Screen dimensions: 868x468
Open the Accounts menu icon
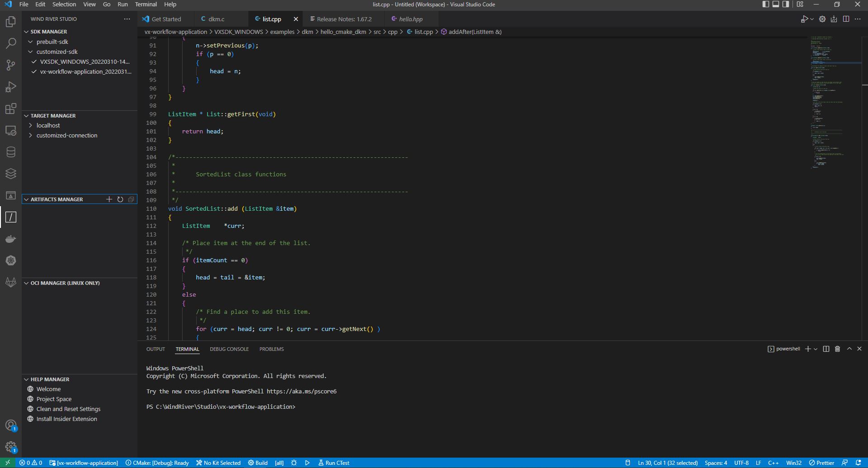coord(11,425)
